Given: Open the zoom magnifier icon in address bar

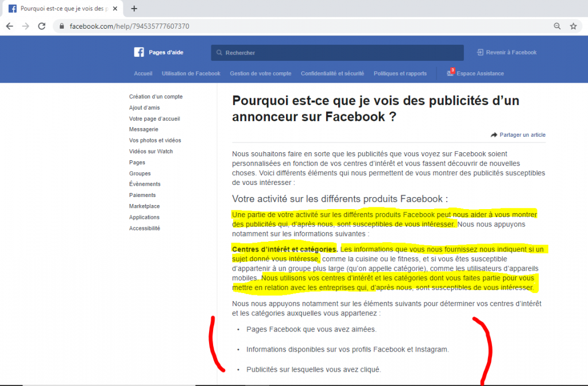Looking at the screenshot, I should (x=557, y=26).
